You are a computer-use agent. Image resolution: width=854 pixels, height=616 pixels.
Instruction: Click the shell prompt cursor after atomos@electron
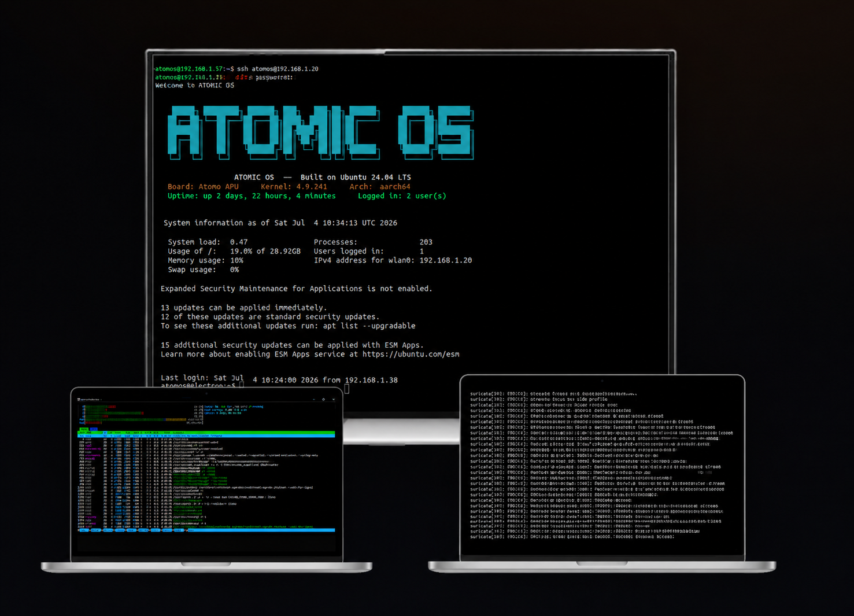tap(242, 386)
